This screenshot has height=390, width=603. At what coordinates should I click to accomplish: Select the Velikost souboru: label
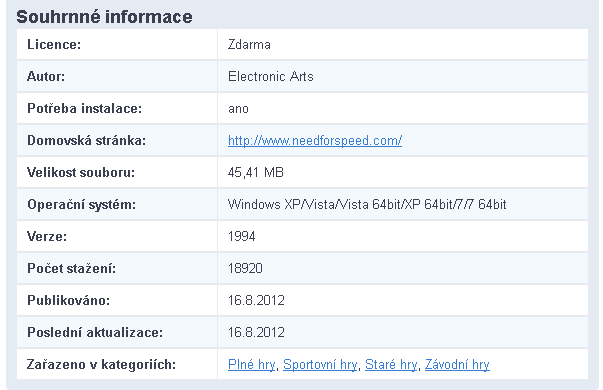[81, 172]
